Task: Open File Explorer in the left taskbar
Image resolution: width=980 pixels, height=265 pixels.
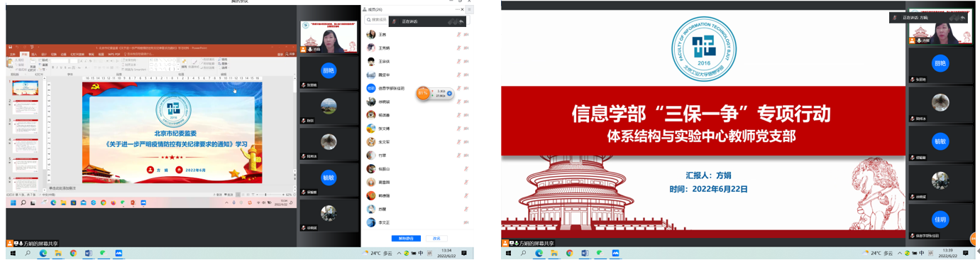Action: coord(58,253)
